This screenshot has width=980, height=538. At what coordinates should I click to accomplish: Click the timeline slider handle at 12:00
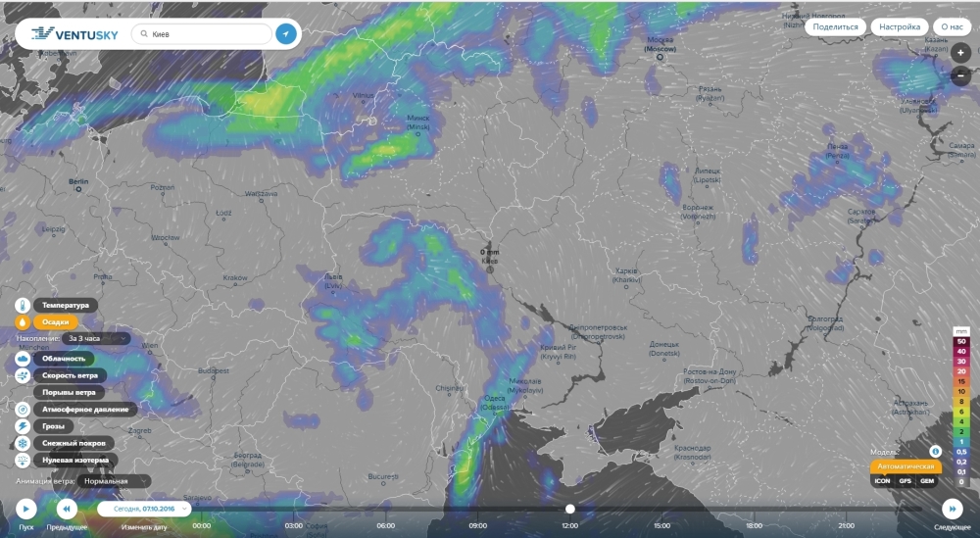569,509
